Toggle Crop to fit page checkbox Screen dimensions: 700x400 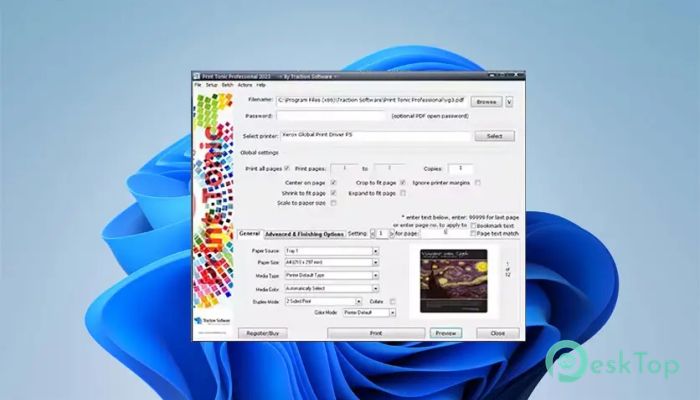coord(403,183)
